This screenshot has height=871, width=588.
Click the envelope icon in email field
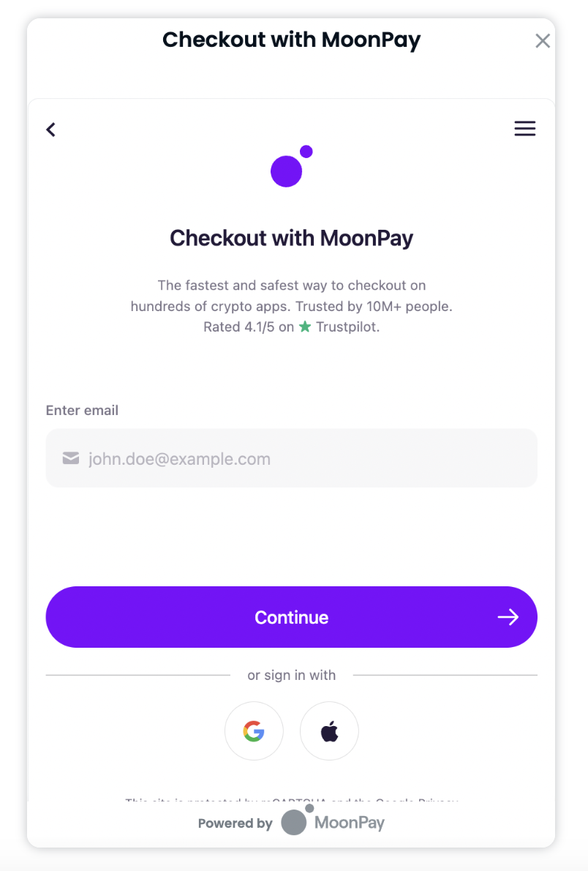pyautogui.click(x=70, y=458)
